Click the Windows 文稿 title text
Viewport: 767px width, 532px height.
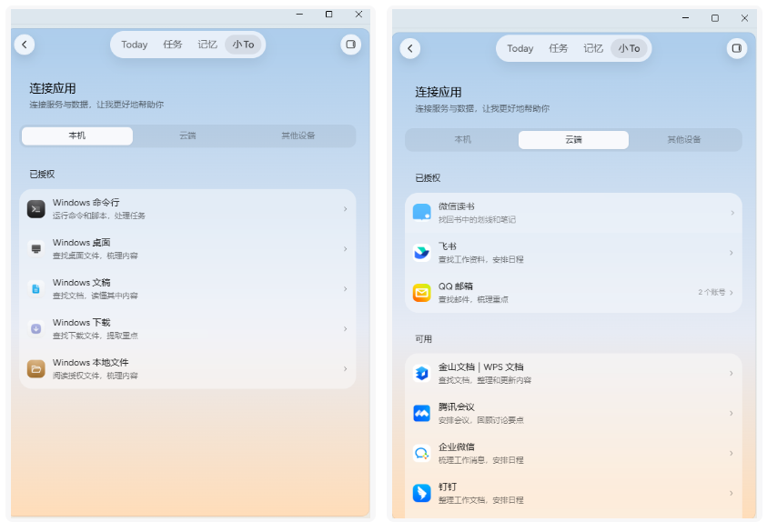(x=82, y=283)
